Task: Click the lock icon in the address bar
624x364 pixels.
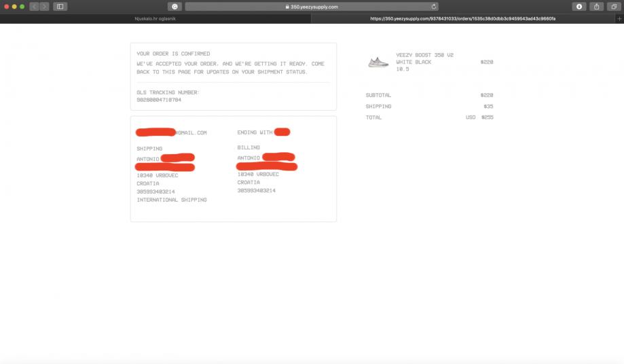Action: [x=287, y=7]
